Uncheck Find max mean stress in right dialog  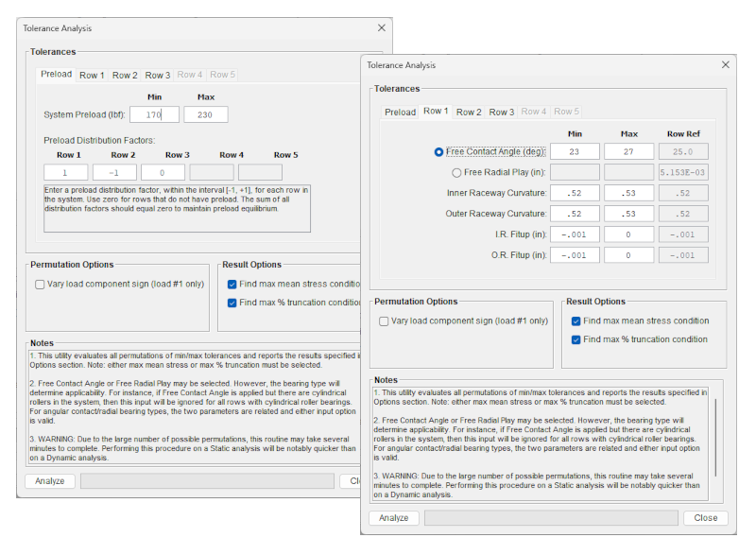tap(576, 321)
